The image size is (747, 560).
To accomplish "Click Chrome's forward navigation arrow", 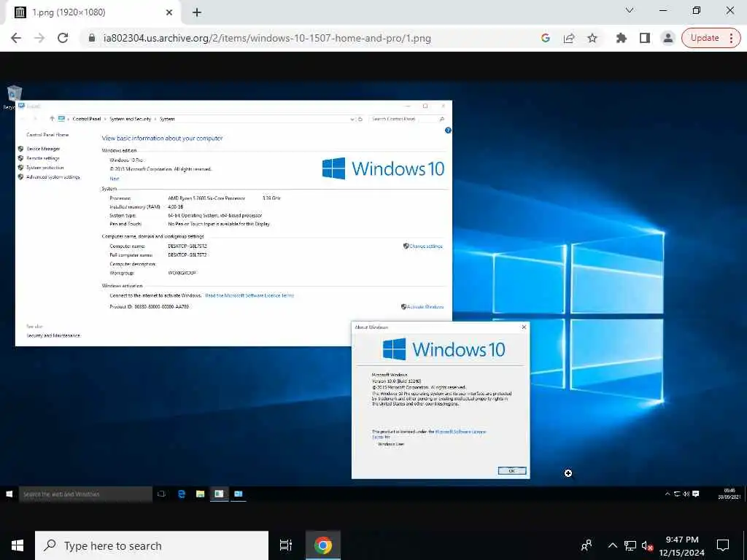I will (x=39, y=38).
